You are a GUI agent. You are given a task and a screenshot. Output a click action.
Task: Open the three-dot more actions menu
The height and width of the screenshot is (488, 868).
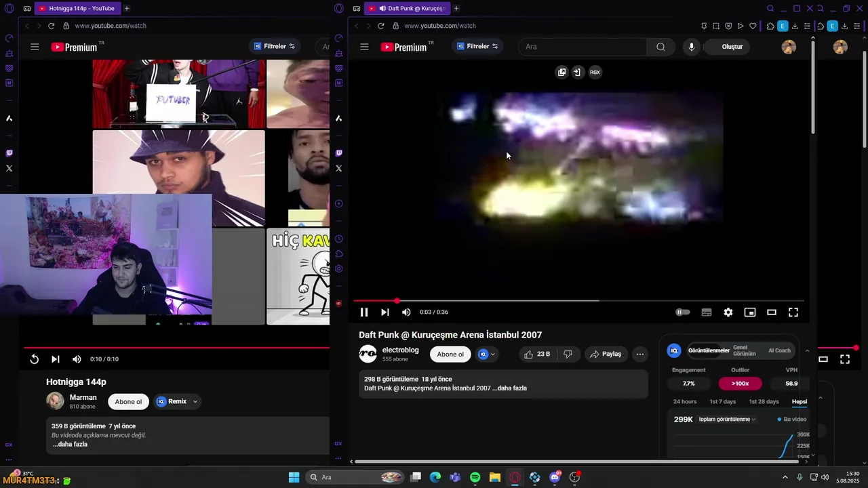(639, 354)
